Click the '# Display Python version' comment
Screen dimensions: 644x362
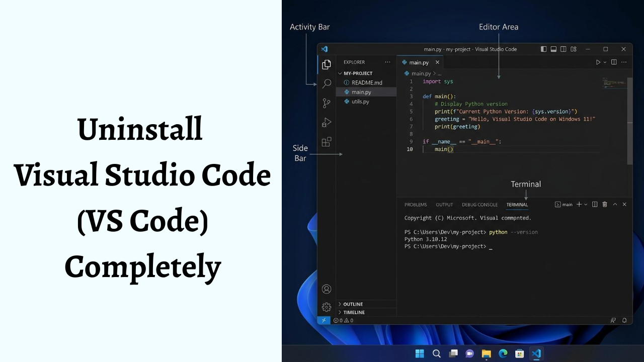[x=471, y=104]
